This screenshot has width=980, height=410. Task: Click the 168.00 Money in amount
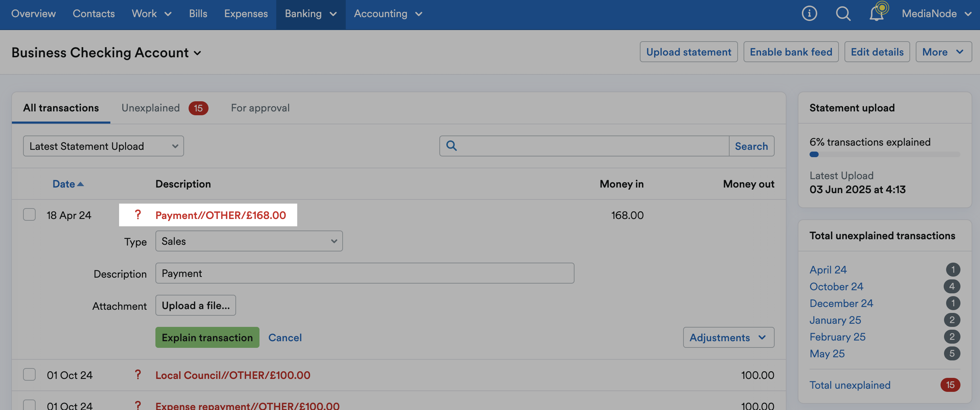[627, 215]
